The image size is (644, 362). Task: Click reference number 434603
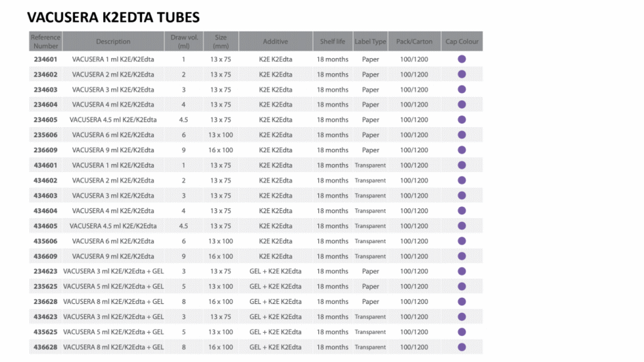[x=46, y=195]
